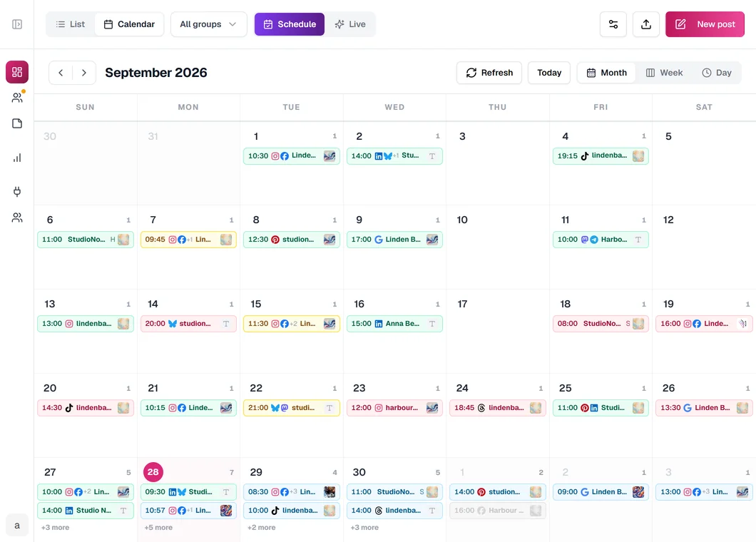Open the 14:00 Pinterest post on October 1
Image resolution: width=756 pixels, height=542 pixels.
coord(498,492)
